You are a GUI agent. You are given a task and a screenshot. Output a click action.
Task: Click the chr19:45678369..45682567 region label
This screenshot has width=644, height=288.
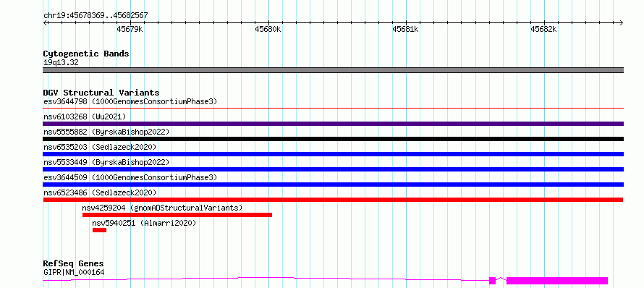(96, 16)
